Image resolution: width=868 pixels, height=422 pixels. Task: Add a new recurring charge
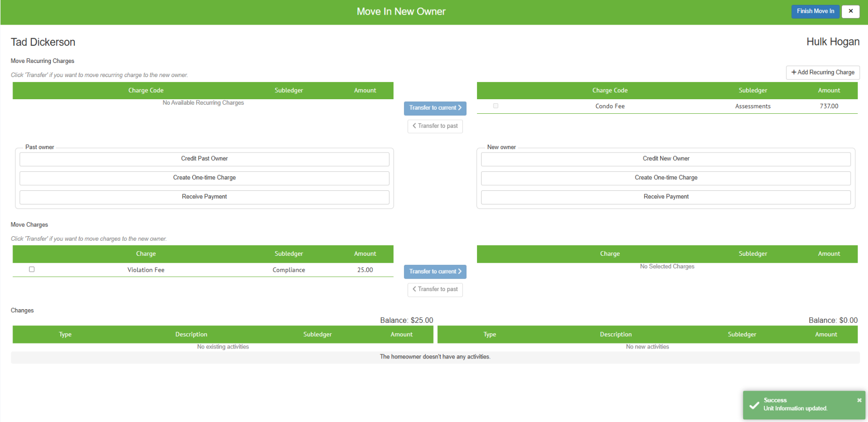(823, 73)
